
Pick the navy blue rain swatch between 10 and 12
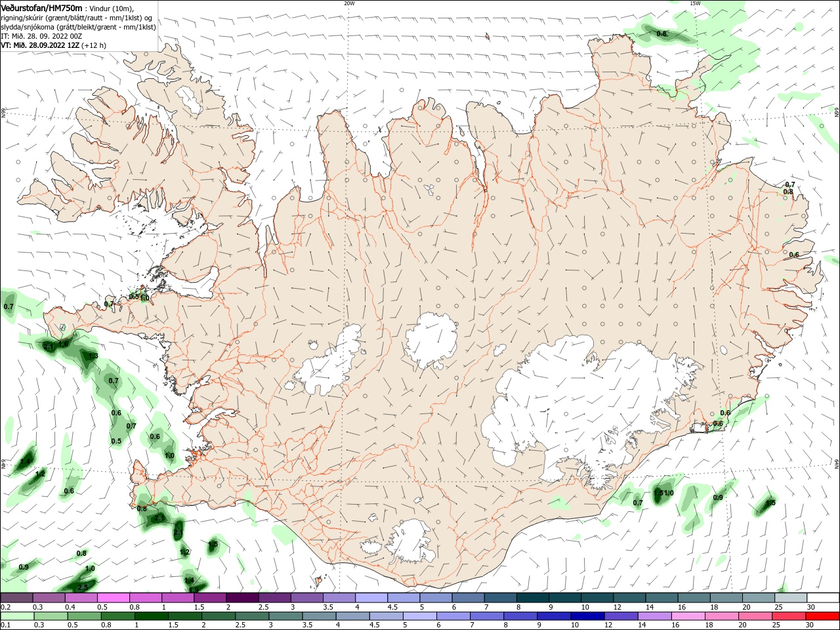[x=587, y=616]
